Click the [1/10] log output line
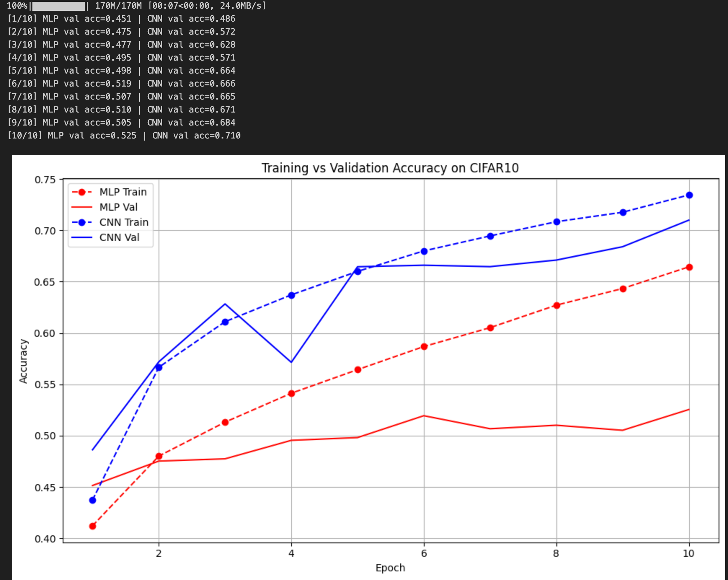728x580 pixels. point(121,19)
